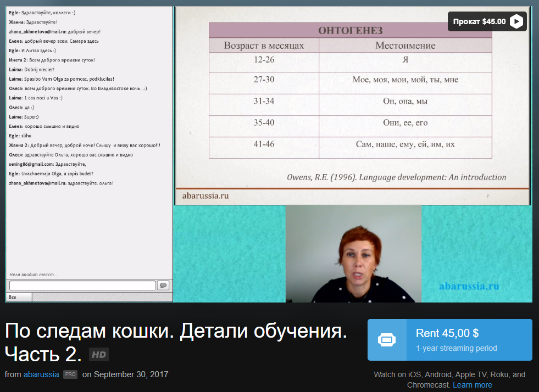539x392 pixels.
Task: Click the Owens 1996 citation line on the slide
Action: [397, 177]
